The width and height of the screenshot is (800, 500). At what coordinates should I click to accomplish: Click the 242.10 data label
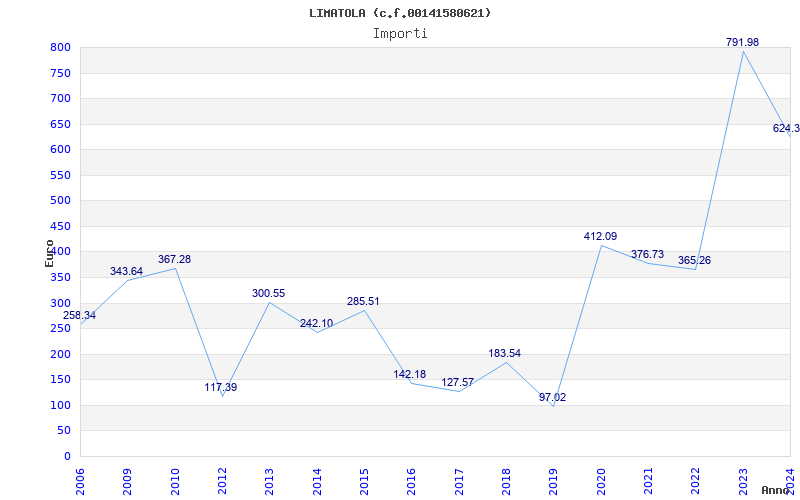pos(316,323)
